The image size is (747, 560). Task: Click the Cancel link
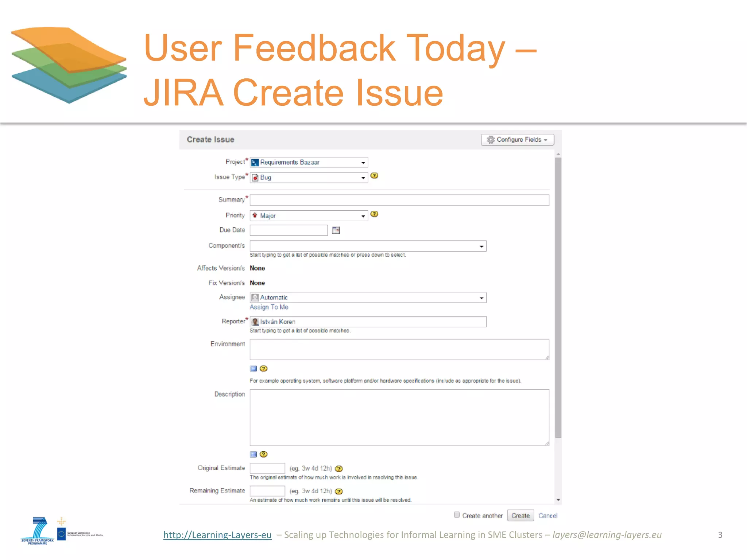[x=548, y=516]
